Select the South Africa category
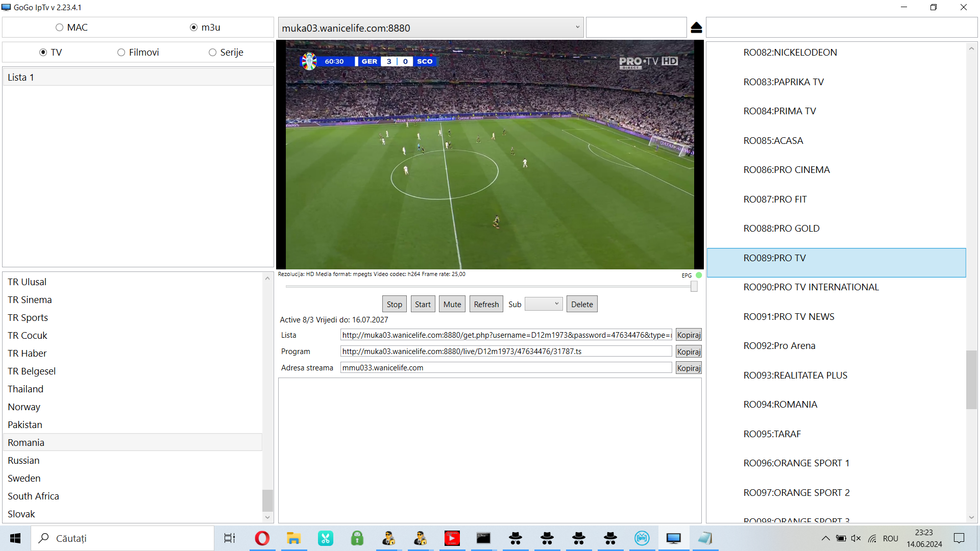Viewport: 980px width, 551px height. tap(133, 496)
